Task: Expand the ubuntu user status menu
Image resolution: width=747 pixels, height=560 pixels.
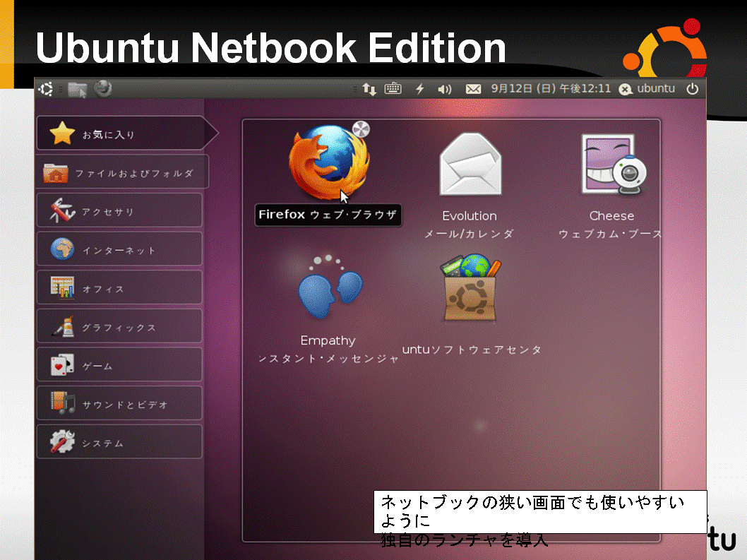Action: coord(647,89)
